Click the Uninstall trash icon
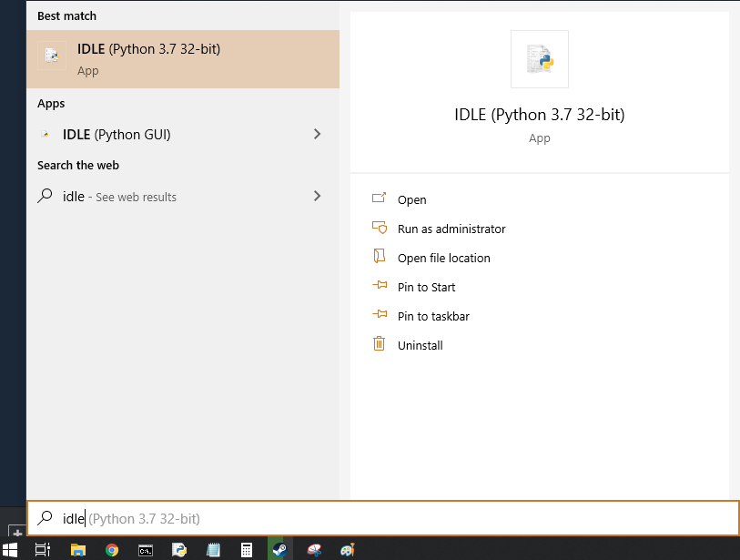The width and height of the screenshot is (740, 560). tap(379, 343)
